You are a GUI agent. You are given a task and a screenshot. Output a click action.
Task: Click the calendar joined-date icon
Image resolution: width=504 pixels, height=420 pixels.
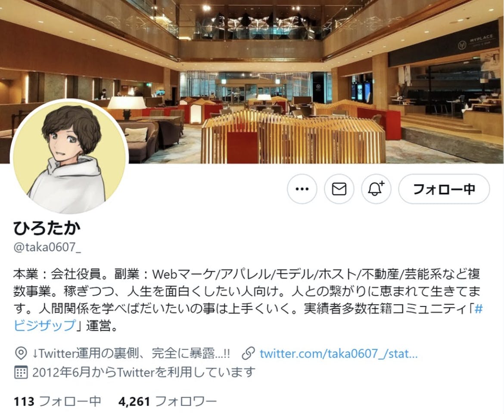tap(21, 372)
